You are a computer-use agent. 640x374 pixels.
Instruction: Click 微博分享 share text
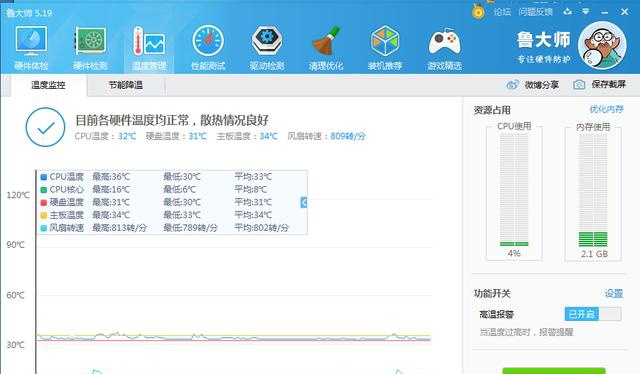pos(541,85)
